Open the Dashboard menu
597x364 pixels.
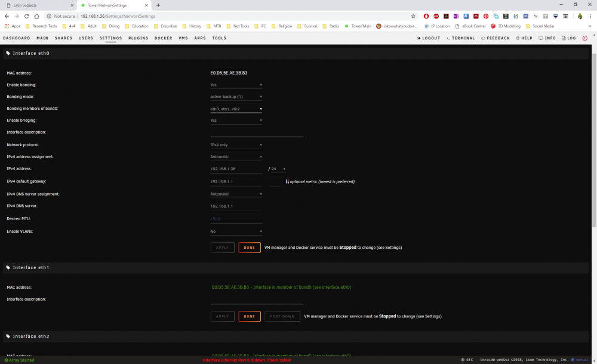pyautogui.click(x=16, y=38)
